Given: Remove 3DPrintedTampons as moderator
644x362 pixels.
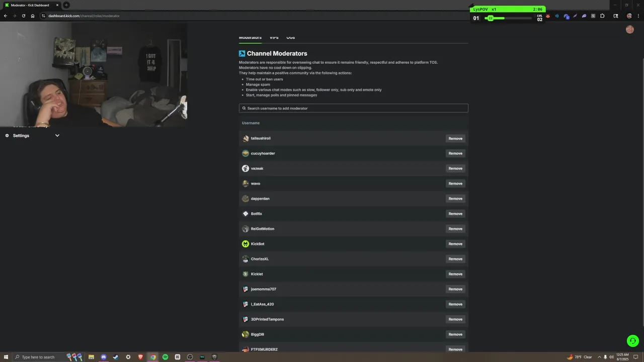Looking at the screenshot, I should [455, 319].
